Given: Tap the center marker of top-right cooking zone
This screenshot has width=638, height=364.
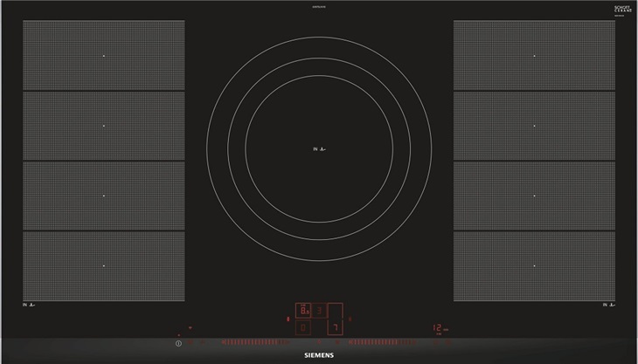Looking at the screenshot, I should [534, 56].
